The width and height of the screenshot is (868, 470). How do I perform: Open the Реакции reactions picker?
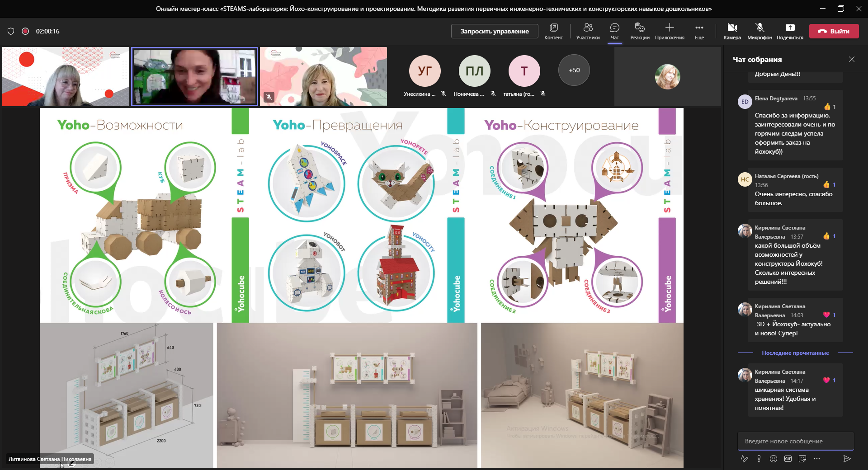tap(640, 31)
